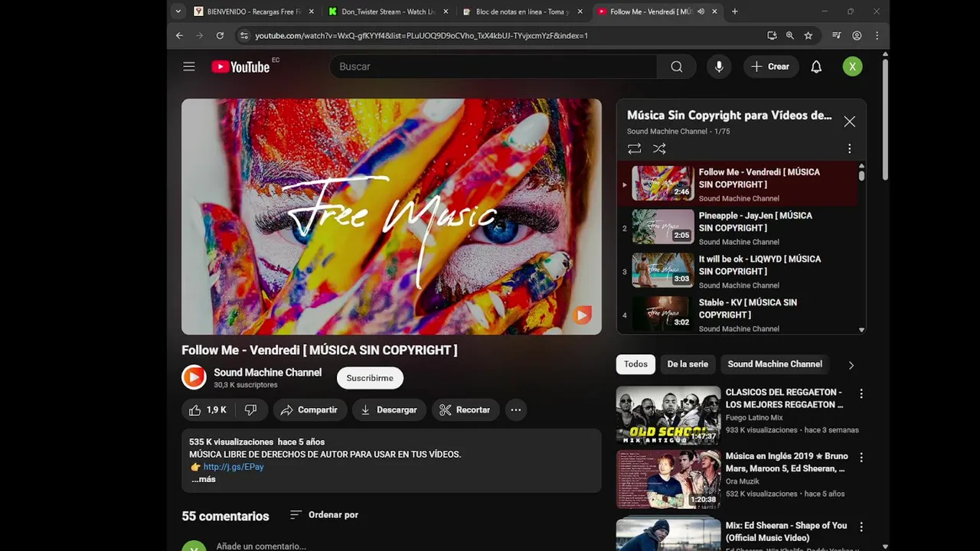
Task: Open the Crear menu
Action: point(771,67)
